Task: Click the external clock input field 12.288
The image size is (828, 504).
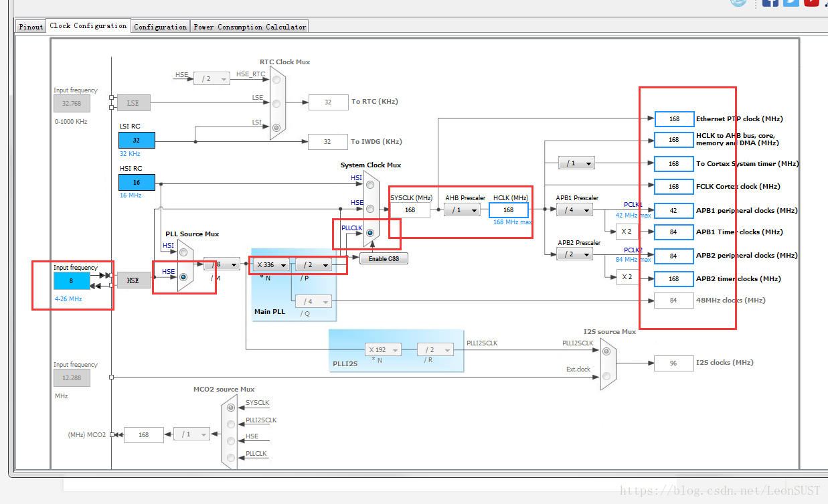Action: click(x=72, y=377)
